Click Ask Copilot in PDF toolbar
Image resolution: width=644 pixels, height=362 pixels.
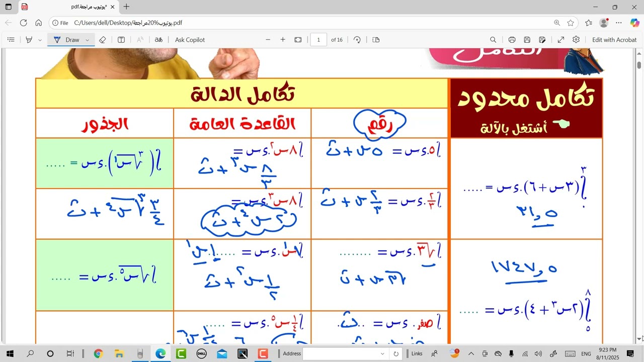coord(190,40)
